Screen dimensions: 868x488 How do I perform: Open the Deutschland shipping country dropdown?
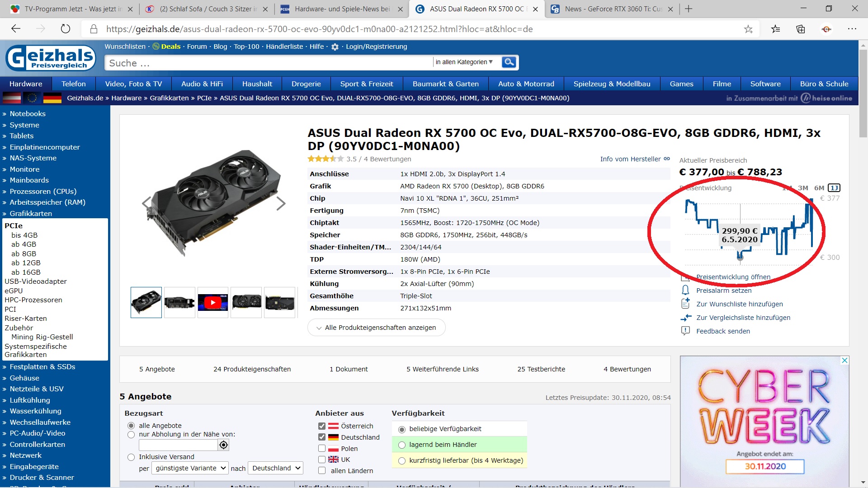(x=276, y=468)
